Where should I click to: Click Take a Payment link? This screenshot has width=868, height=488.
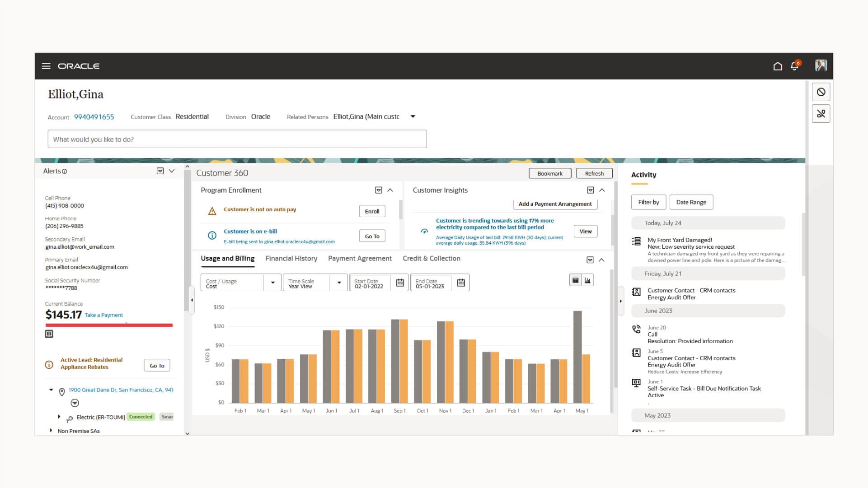pyautogui.click(x=103, y=315)
